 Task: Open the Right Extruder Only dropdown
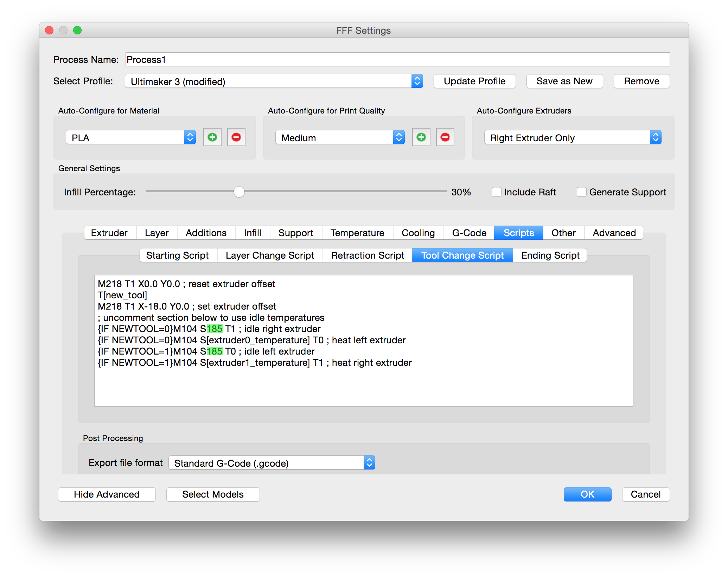coord(573,137)
